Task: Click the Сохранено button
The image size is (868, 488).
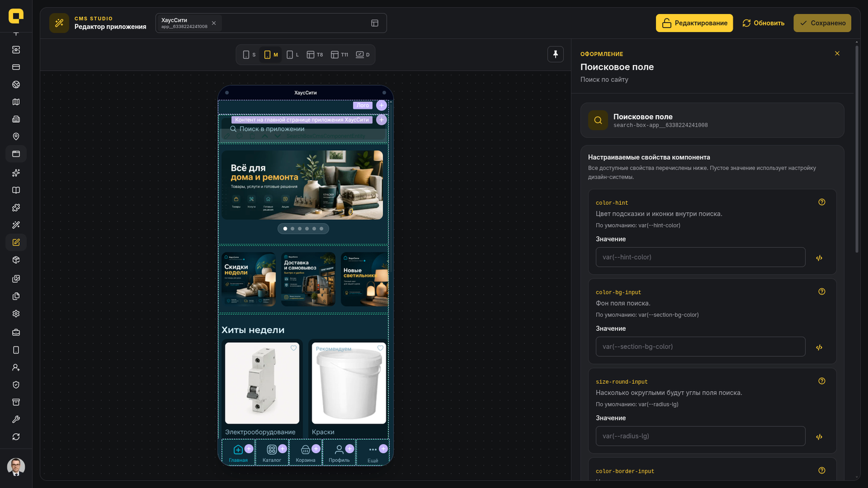Action: coord(822,23)
